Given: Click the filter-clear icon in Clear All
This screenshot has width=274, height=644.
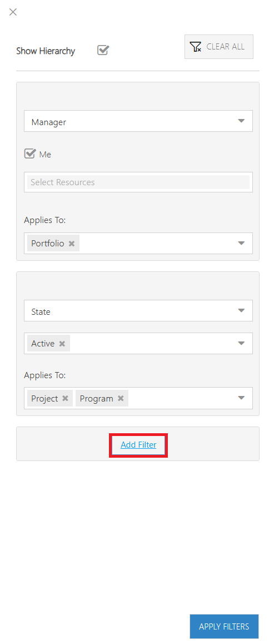Looking at the screenshot, I should [x=196, y=46].
